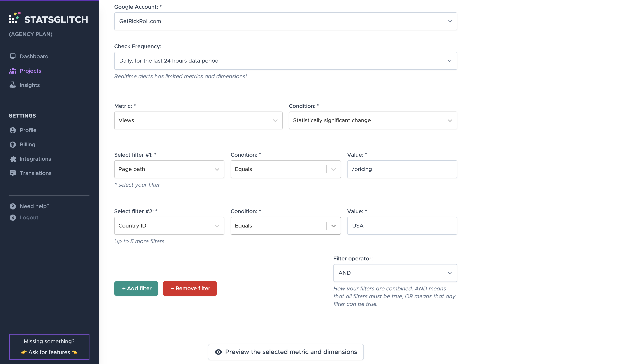This screenshot has height=364, width=644.
Task: Click the USA value field
Action: (x=402, y=226)
